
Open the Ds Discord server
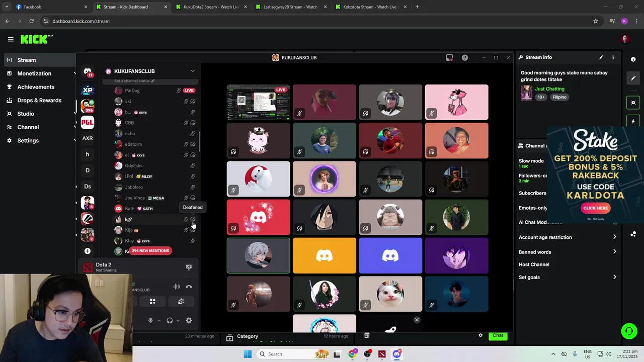(88, 187)
